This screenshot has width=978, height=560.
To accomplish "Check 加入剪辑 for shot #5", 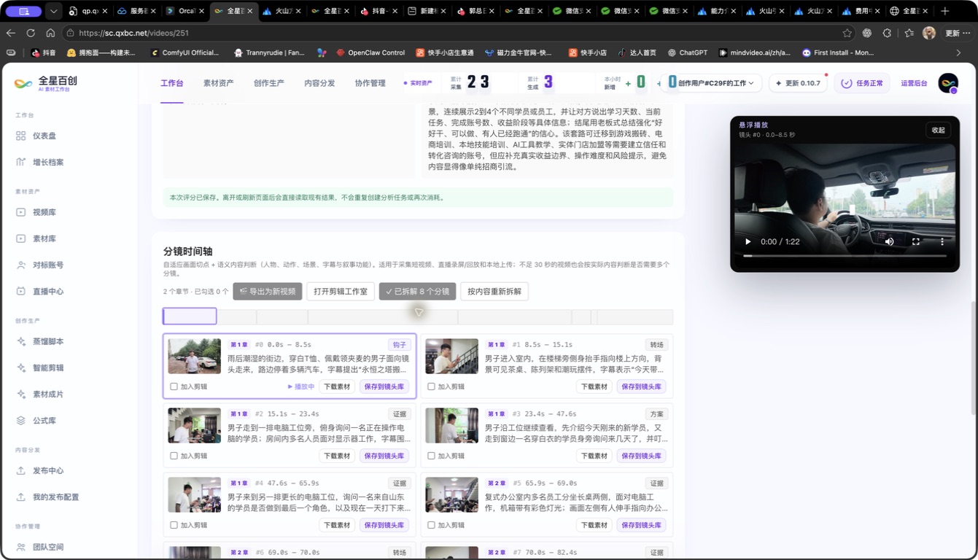I will 431,525.
